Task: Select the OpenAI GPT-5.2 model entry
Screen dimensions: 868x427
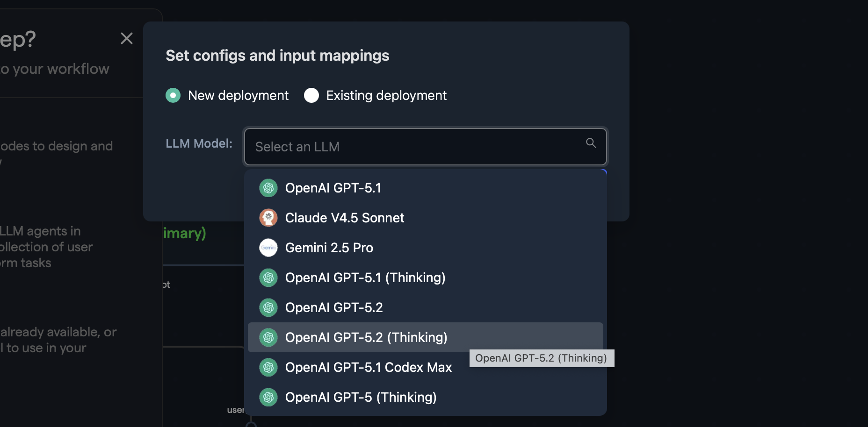Action: [x=334, y=307]
